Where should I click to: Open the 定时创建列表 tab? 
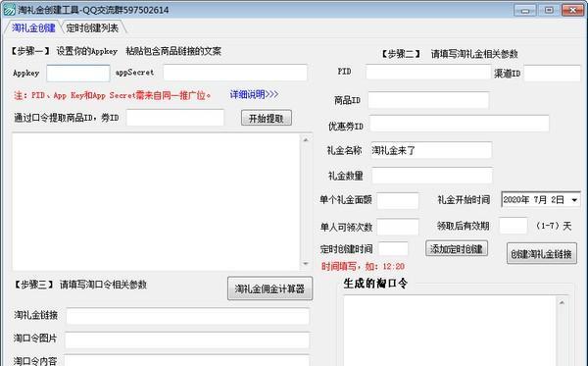[92, 27]
